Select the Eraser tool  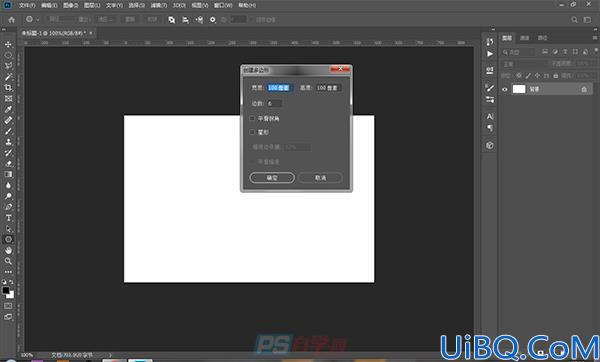8,163
